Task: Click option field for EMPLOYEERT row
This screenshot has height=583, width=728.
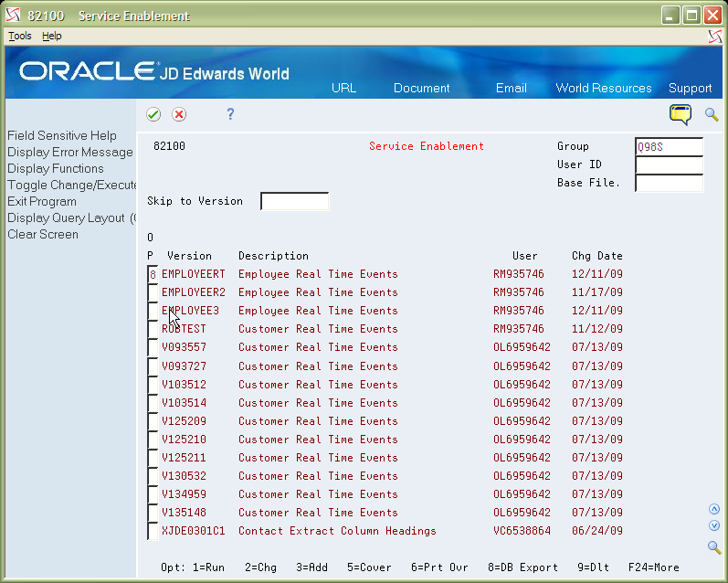Action: coord(153,274)
